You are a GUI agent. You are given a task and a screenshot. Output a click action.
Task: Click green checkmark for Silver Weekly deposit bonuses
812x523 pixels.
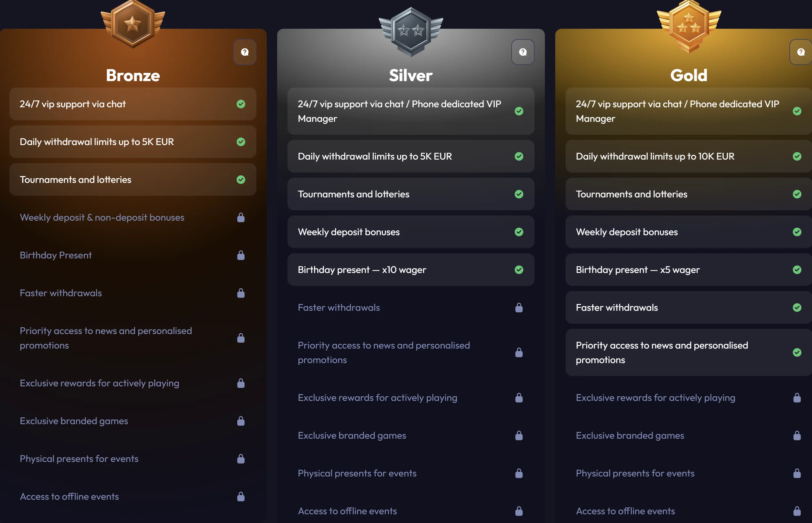click(x=519, y=232)
